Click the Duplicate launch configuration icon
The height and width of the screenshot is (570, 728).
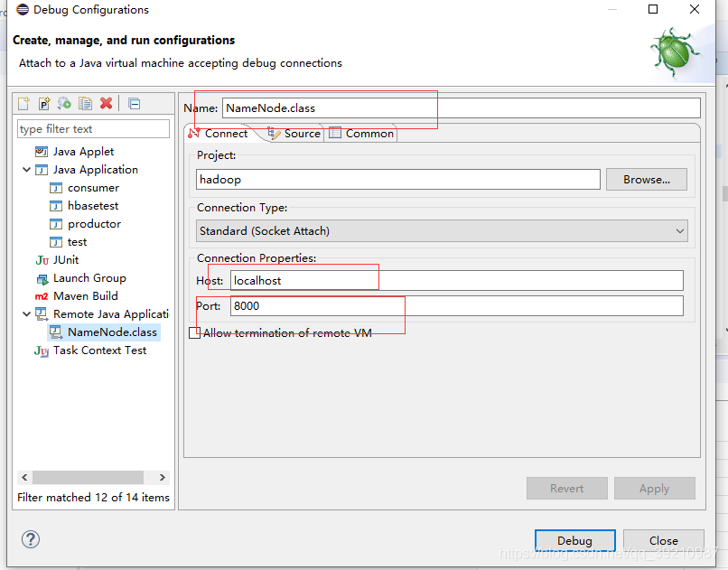coord(85,104)
